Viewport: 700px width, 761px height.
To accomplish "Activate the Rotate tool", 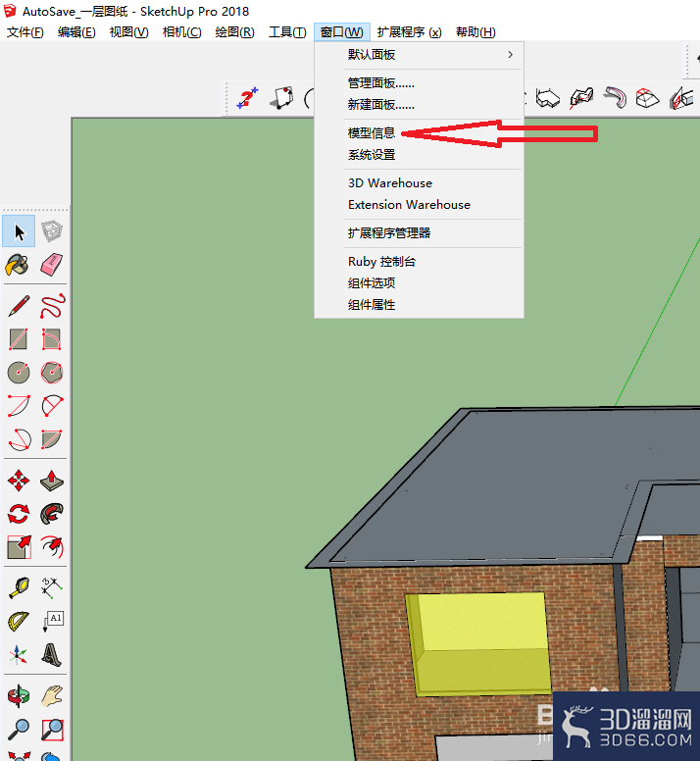I will 19,514.
